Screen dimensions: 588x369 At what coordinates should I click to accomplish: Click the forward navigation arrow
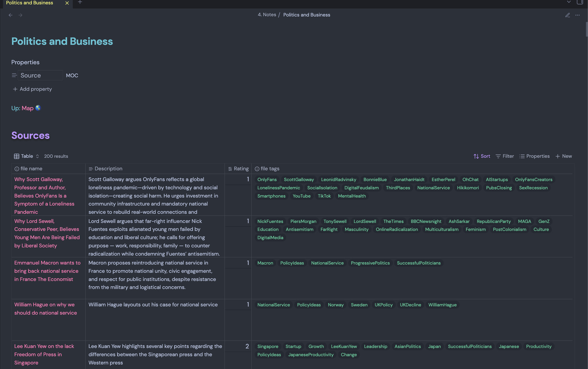click(x=20, y=15)
